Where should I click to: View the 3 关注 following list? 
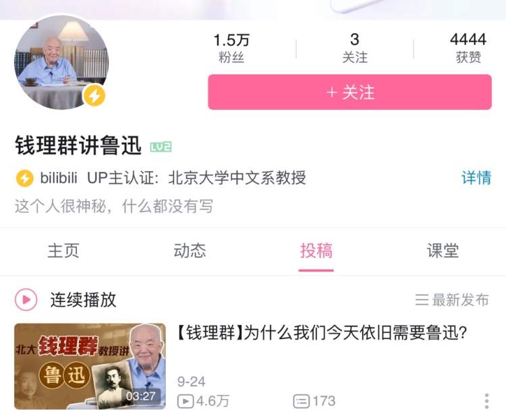coord(355,49)
